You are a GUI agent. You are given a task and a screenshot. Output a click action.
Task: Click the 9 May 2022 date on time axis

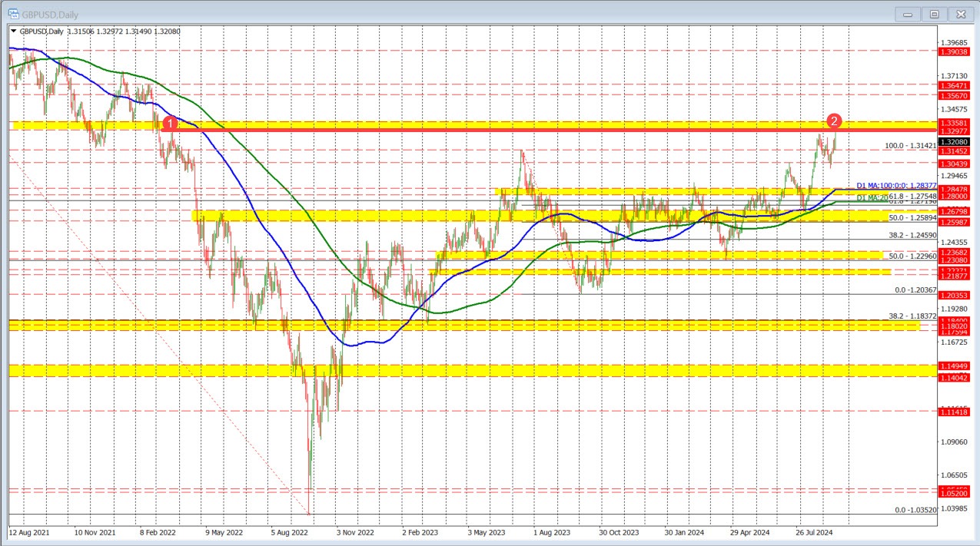224,531
